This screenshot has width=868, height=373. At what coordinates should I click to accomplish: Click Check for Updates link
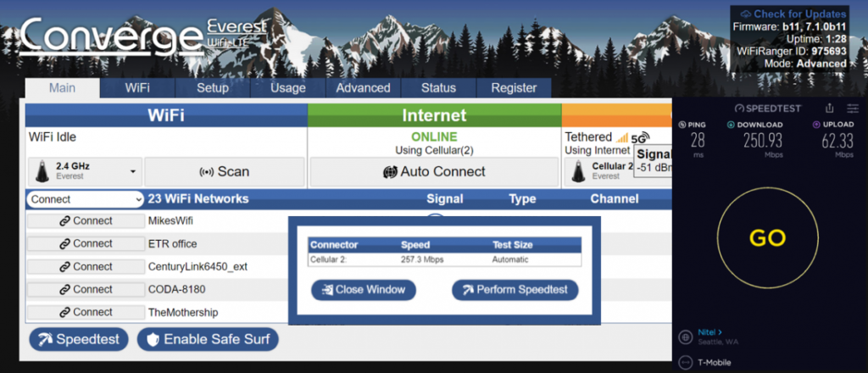(800, 14)
